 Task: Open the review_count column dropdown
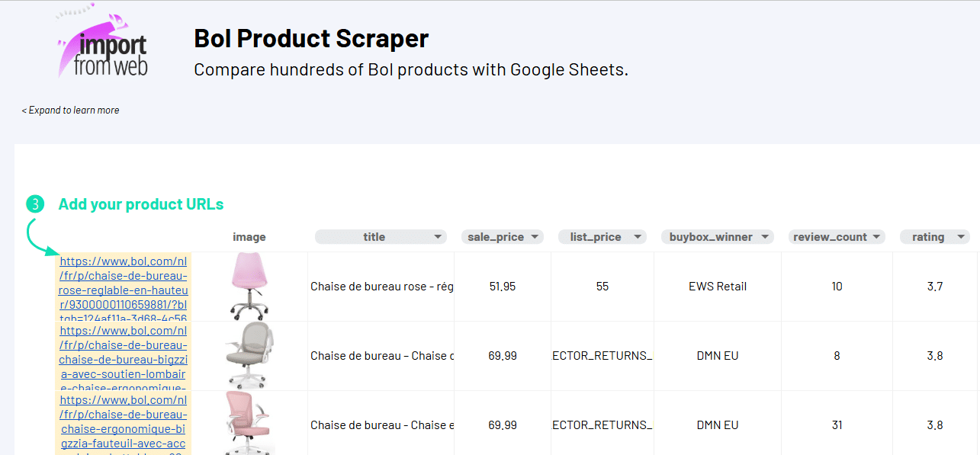click(878, 237)
